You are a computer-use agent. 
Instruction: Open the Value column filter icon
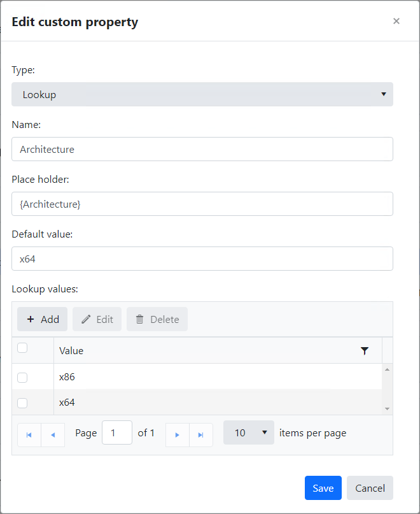[364, 351]
